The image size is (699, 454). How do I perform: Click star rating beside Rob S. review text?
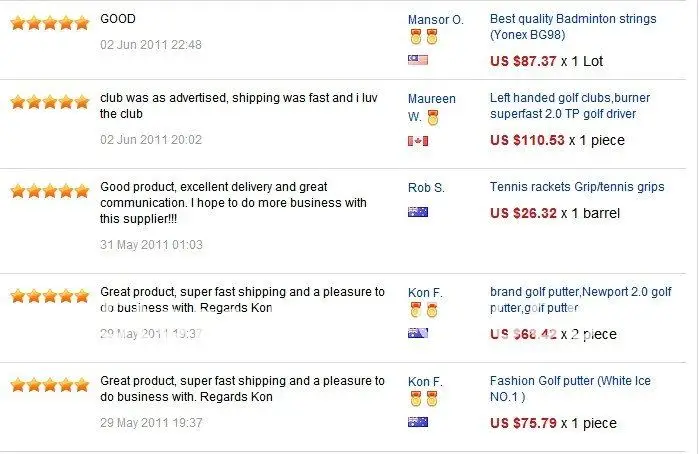50,191
